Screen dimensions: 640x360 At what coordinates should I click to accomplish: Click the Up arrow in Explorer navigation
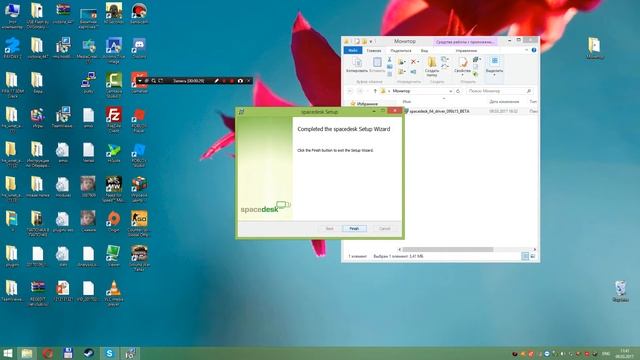(x=375, y=91)
